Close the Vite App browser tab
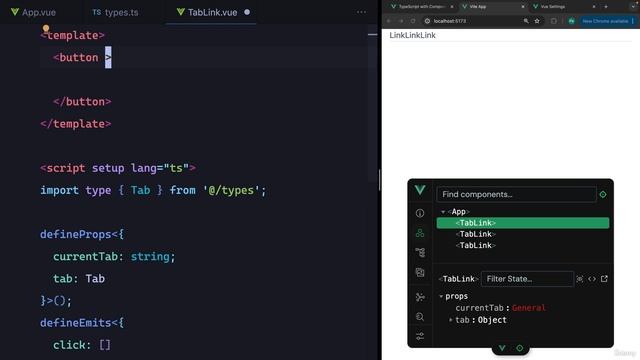This screenshot has height=360, width=640. [523, 7]
